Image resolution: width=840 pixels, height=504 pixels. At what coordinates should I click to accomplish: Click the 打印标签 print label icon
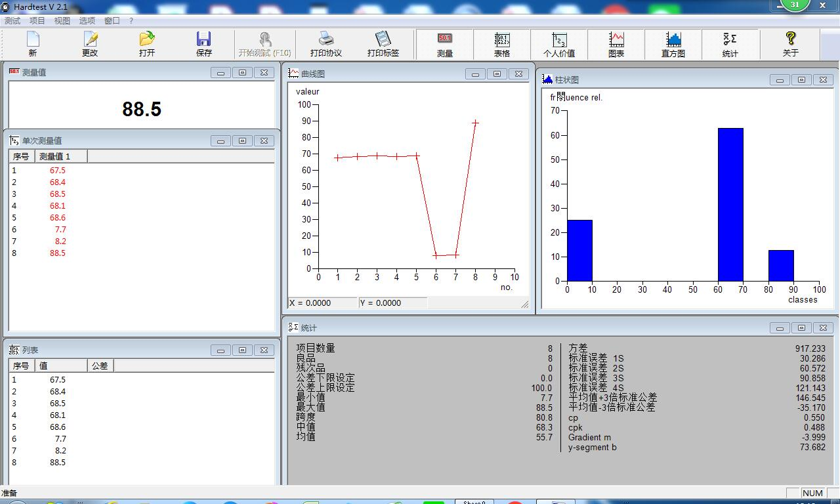pyautogui.click(x=383, y=43)
